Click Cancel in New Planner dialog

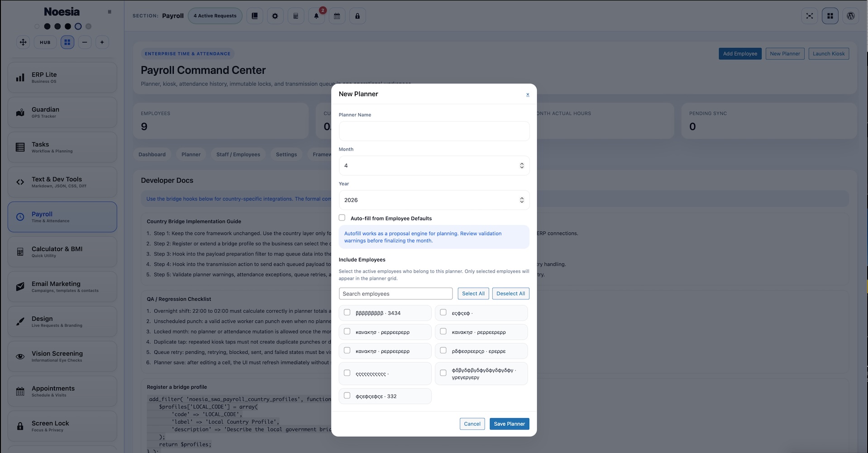tap(472, 424)
